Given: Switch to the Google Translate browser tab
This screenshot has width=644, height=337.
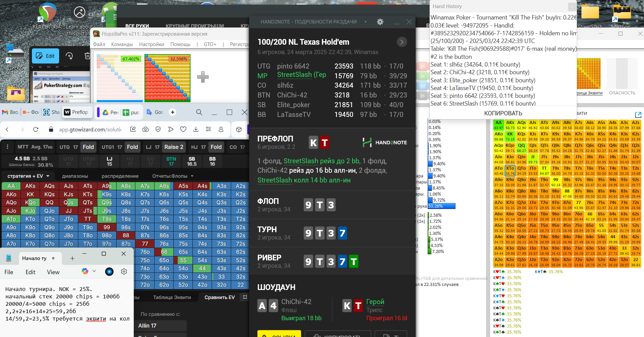Looking at the screenshot, I should (x=155, y=112).
